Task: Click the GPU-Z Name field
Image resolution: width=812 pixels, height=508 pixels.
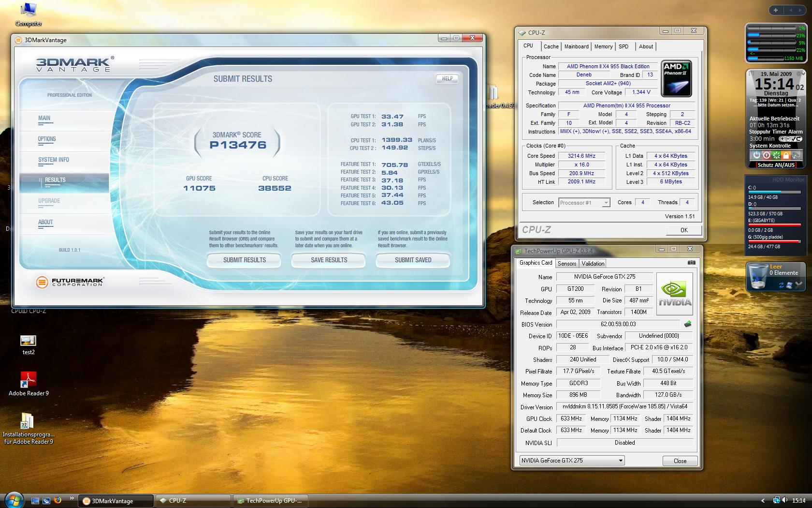Action: click(x=605, y=277)
